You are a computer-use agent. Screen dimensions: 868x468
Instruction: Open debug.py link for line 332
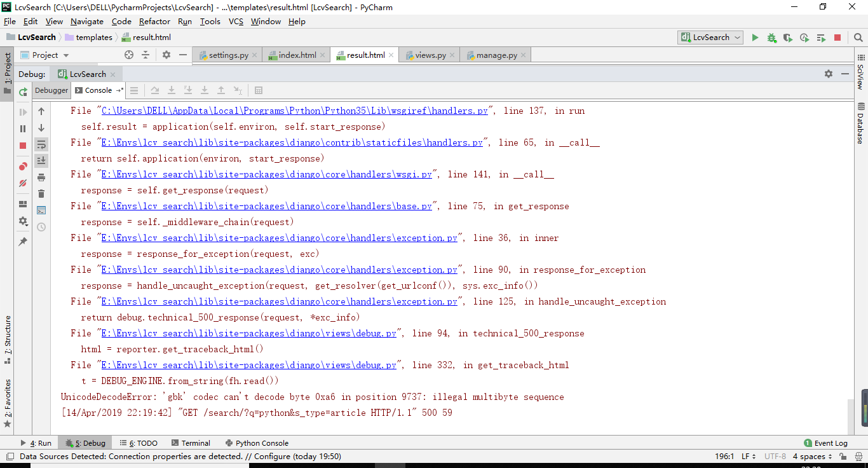pyautogui.click(x=249, y=365)
